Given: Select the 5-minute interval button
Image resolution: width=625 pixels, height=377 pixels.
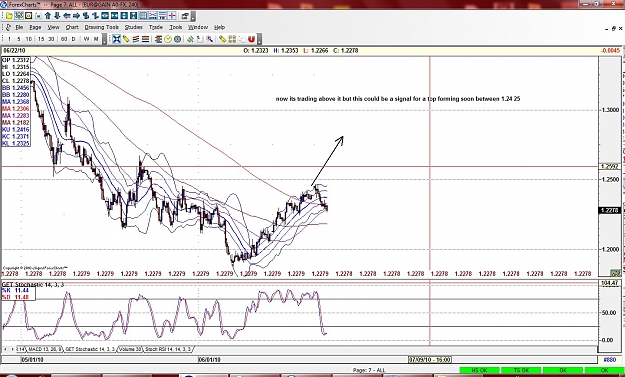Looking at the screenshot, I should (x=19, y=39).
